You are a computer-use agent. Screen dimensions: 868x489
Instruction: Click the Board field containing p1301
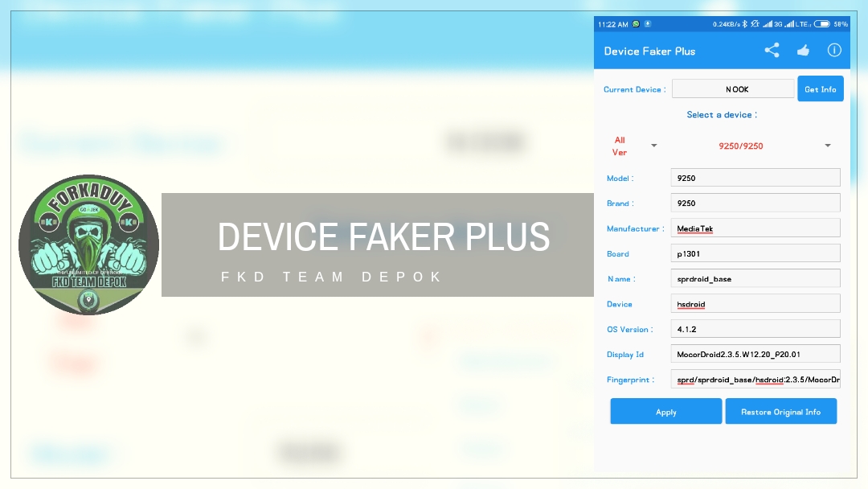(755, 253)
